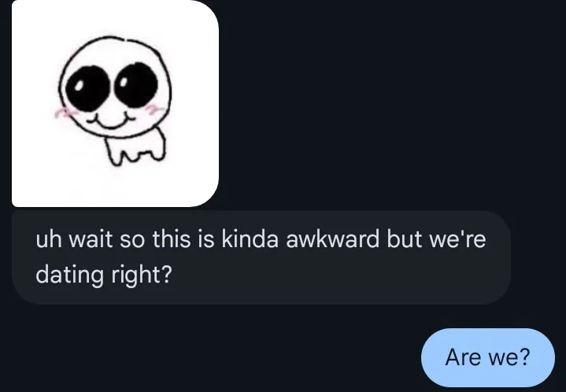
Task: Open the blushing smiley sticker image
Action: coord(115,104)
